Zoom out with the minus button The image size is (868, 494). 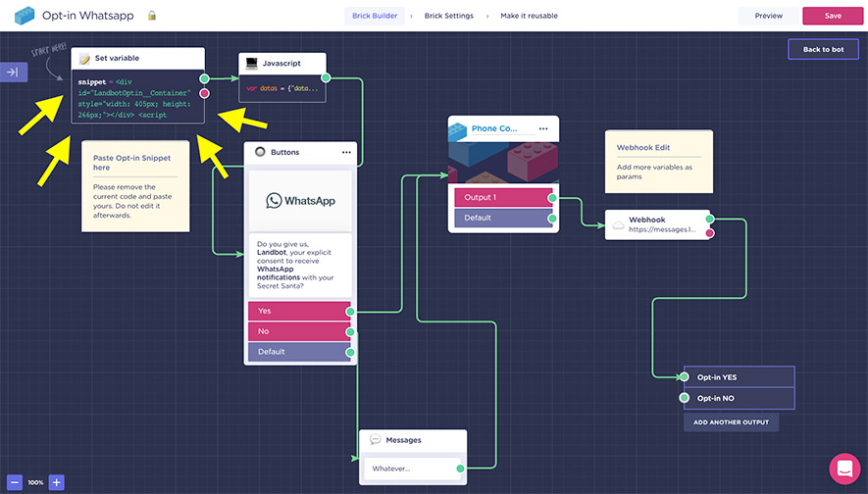[15, 482]
